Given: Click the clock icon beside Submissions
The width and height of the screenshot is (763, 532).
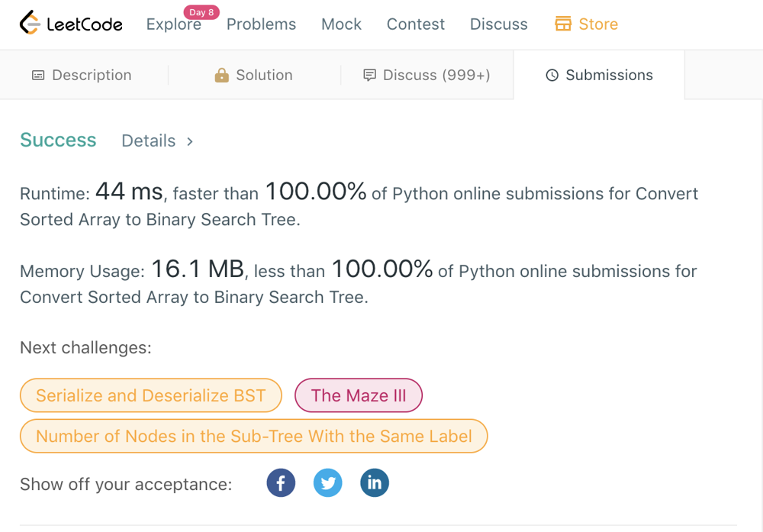Looking at the screenshot, I should tap(552, 75).
